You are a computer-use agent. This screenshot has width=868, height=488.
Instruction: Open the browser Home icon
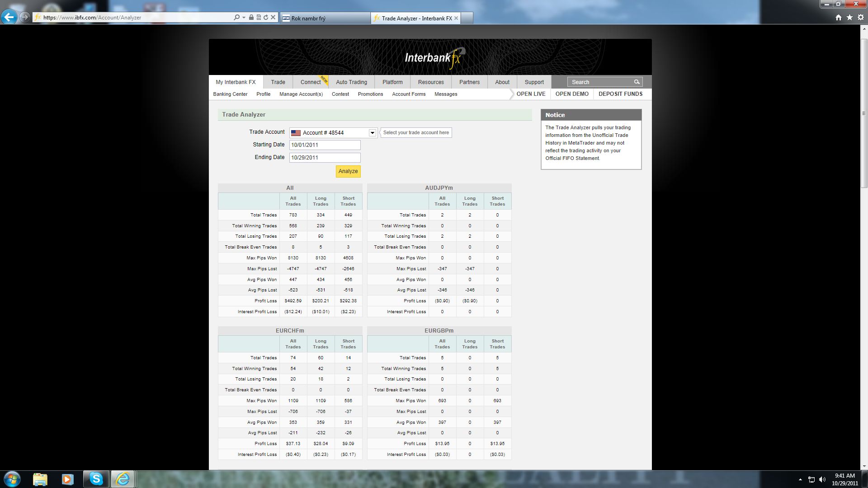tap(839, 17)
